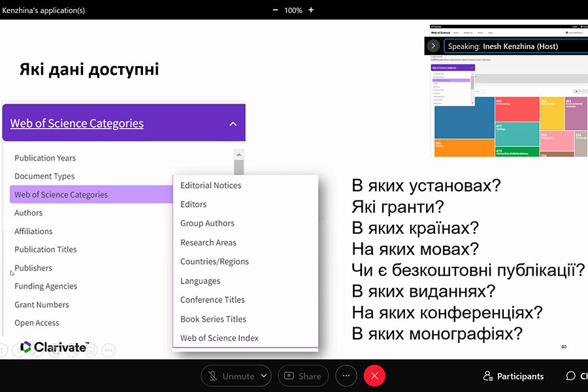The height and width of the screenshot is (392, 588).
Task: Leave the meeting with red X button
Action: (374, 376)
